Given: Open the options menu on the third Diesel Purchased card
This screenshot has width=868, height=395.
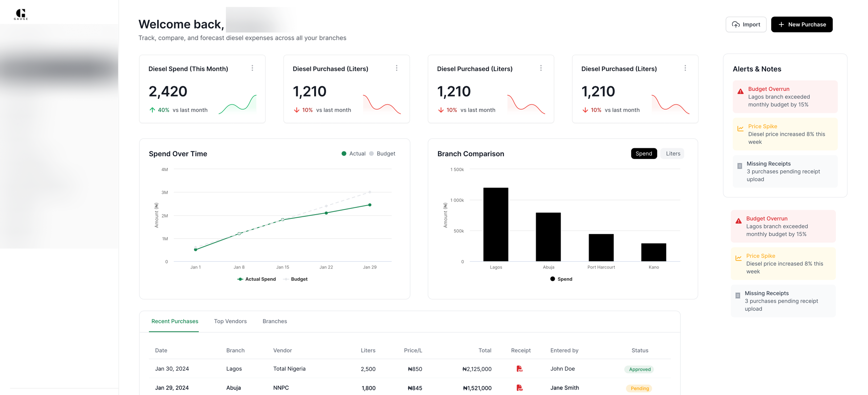Looking at the screenshot, I should pyautogui.click(x=541, y=68).
